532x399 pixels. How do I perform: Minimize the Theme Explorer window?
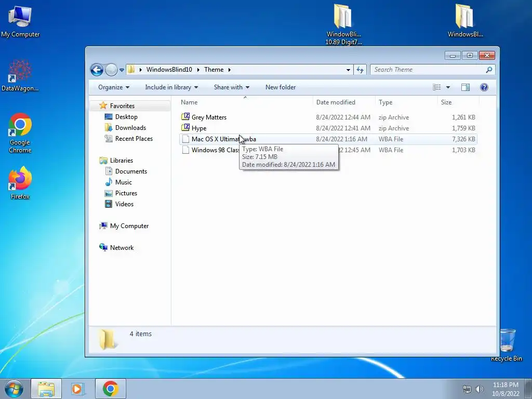point(453,55)
